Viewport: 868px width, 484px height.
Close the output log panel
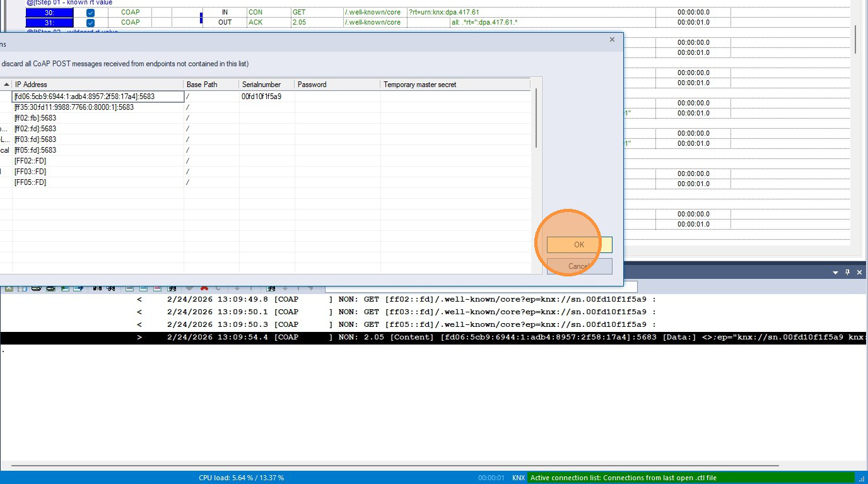pos(860,273)
